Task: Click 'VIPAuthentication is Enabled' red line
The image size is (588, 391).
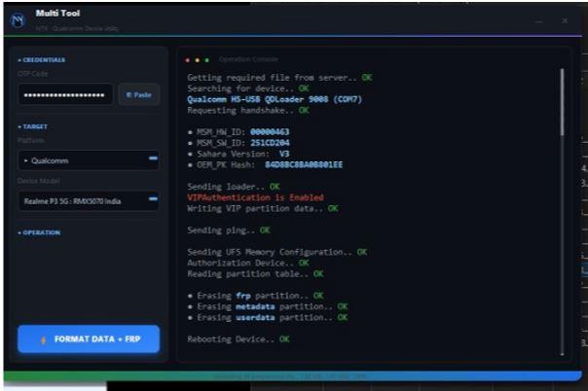Action: [255, 197]
